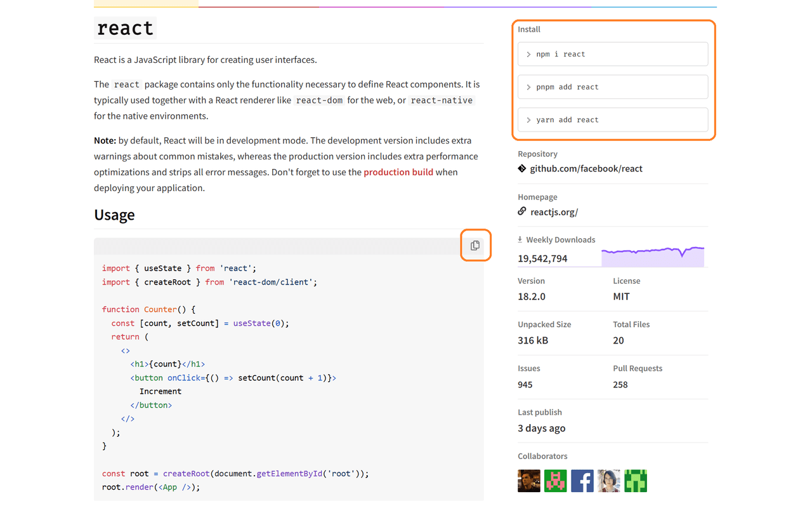Click the 19,542,794 weekly downloads count
812x508 pixels.
[542, 258]
